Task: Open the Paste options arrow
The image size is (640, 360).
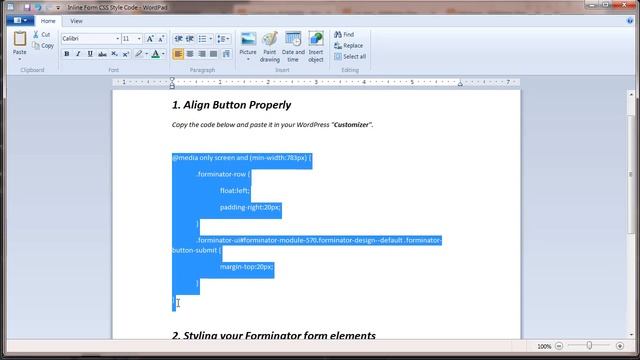Action: [20, 60]
